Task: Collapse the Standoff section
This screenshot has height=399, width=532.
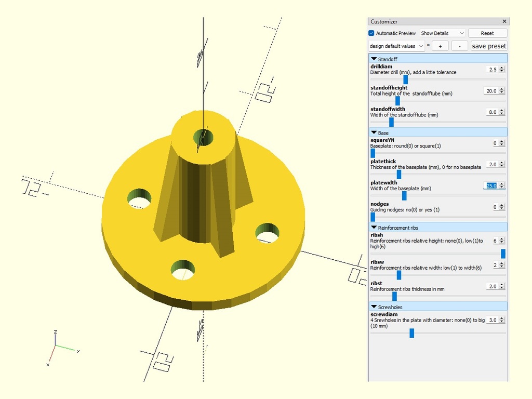Action: tap(374, 59)
